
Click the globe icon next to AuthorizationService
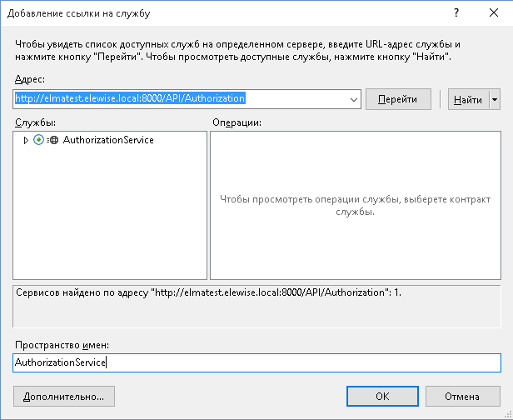tap(53, 140)
